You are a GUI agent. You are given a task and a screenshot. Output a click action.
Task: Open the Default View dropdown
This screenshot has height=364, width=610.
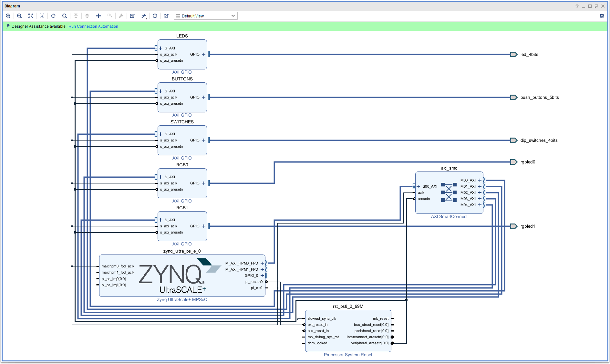(x=206, y=16)
